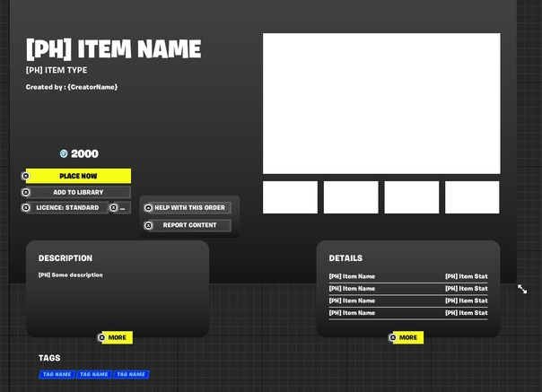
Task: Select the first small thumbnail
Action: coord(290,197)
